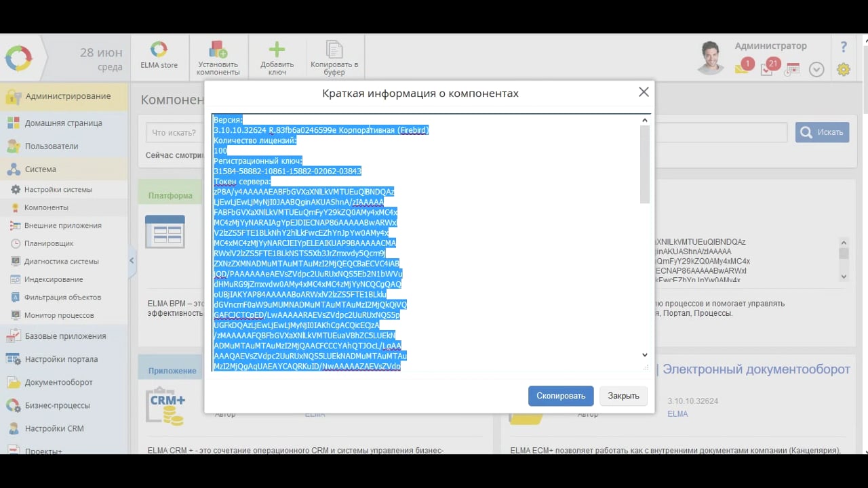Open Система section in sidebar
Viewport: 868px width, 488px height.
[x=64, y=169]
